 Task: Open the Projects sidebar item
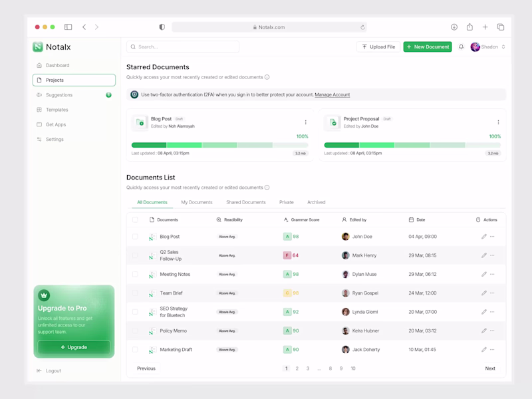[74, 80]
